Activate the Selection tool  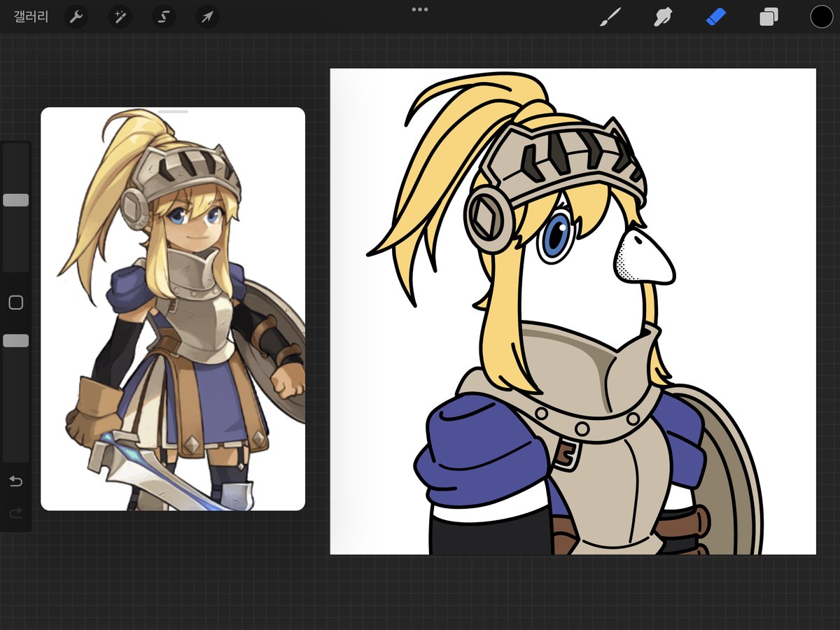click(164, 17)
